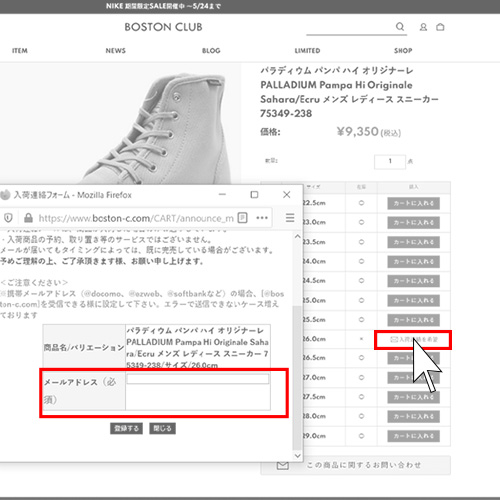The width and height of the screenshot is (500, 500).
Task: Click the quantity input field
Action: (x=390, y=162)
